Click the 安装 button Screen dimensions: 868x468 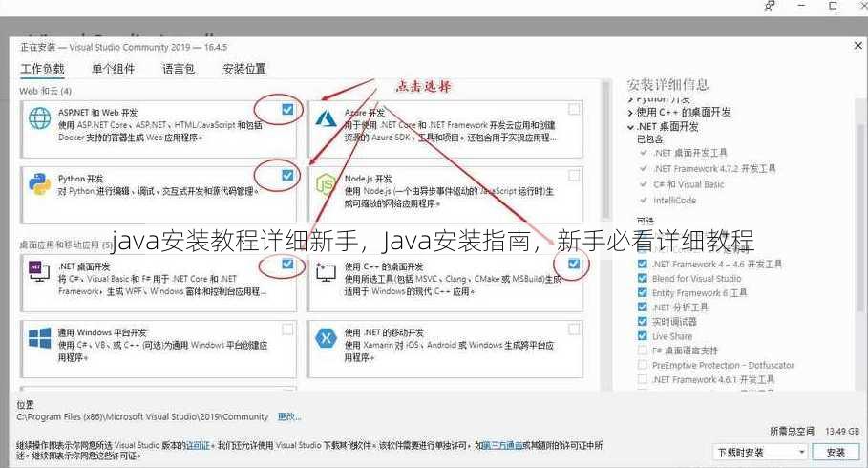point(836,452)
